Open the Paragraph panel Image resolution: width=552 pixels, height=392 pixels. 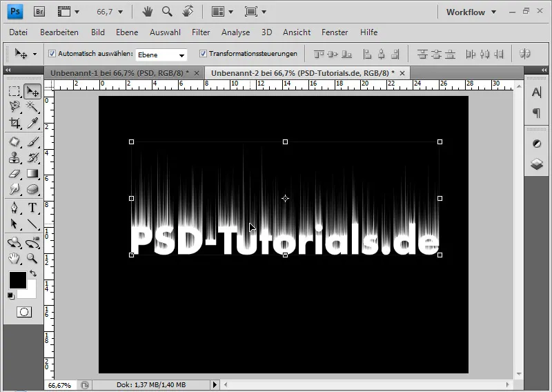click(537, 113)
